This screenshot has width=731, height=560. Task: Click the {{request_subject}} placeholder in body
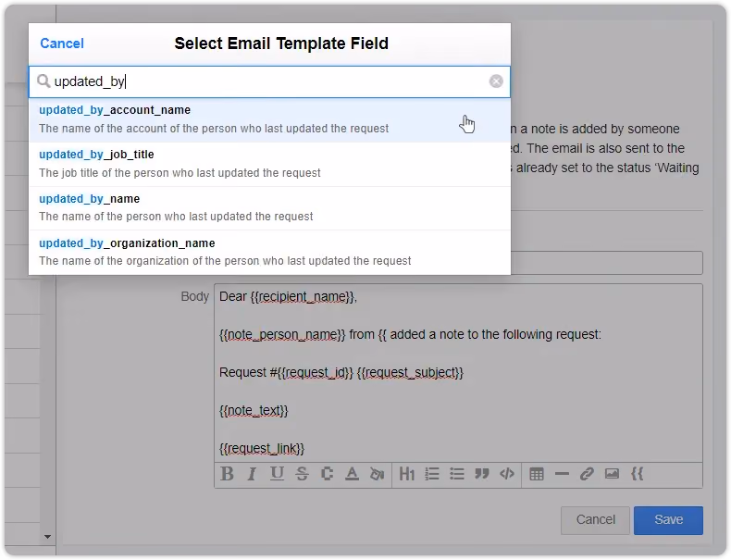point(410,372)
